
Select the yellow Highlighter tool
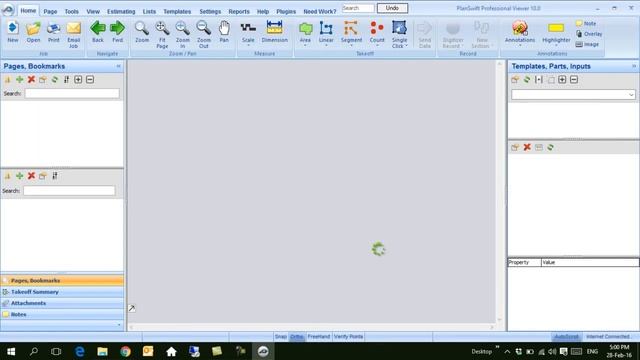[x=556, y=33]
